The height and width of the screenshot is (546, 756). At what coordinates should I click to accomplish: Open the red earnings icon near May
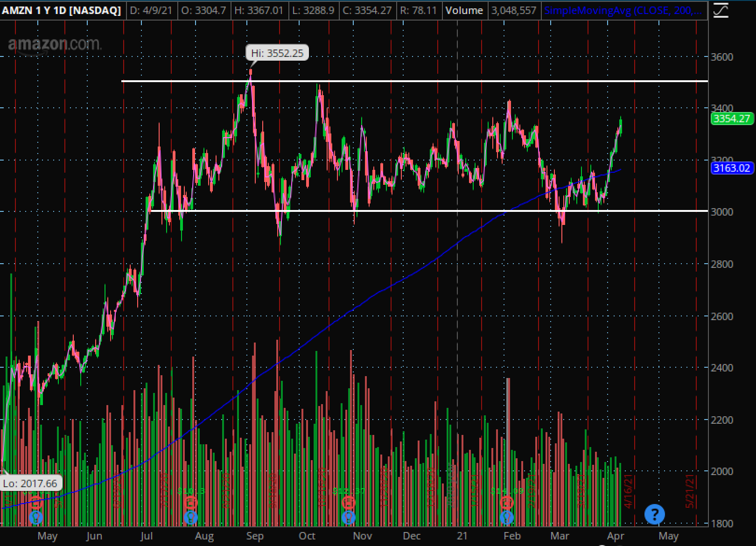click(36, 503)
